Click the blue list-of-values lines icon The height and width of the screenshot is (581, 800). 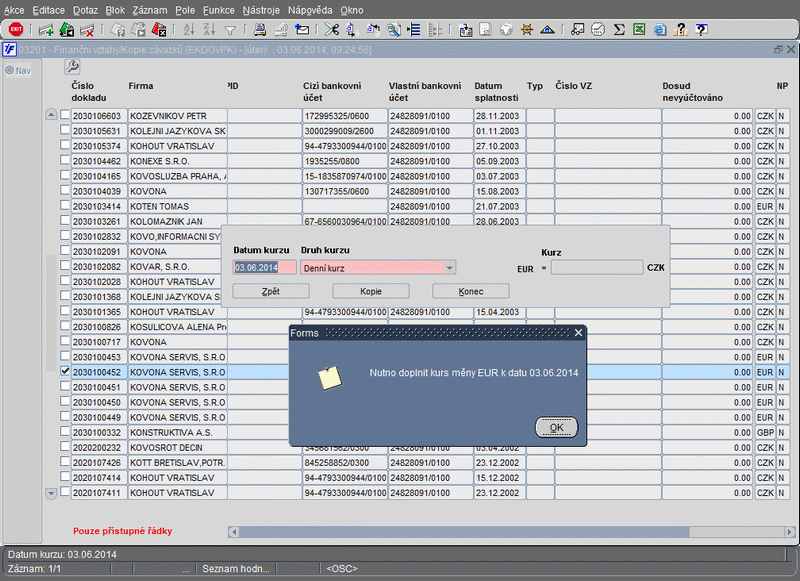point(414,30)
